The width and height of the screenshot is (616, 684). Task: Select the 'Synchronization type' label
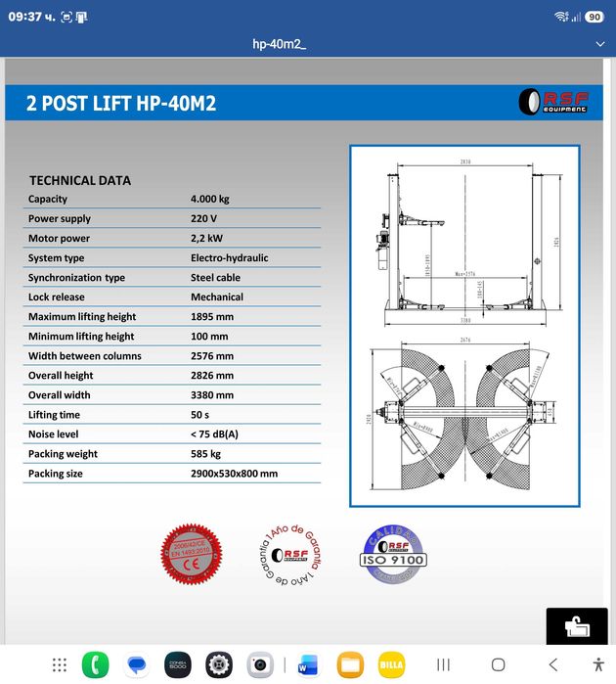[x=76, y=278]
